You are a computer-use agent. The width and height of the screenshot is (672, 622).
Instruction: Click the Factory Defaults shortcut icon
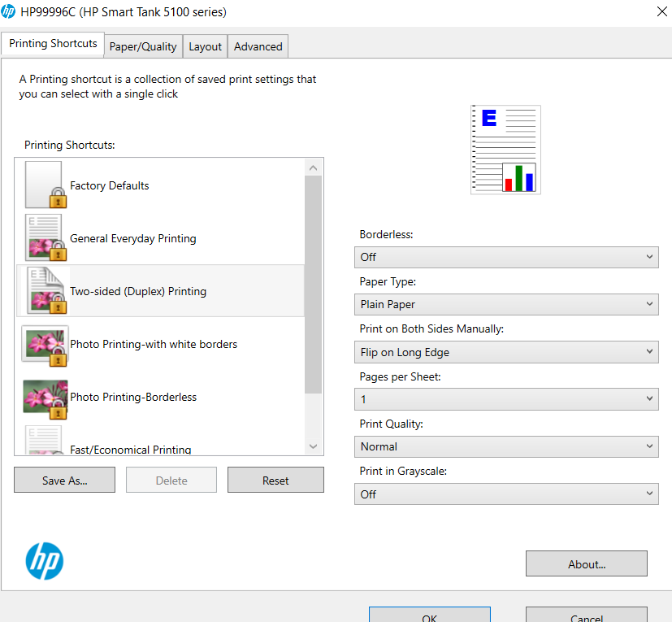45,185
